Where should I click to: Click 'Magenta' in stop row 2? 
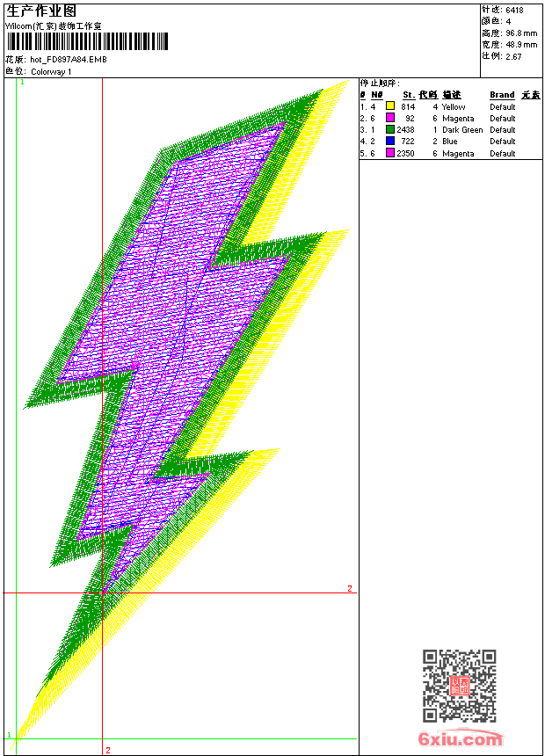pos(458,119)
